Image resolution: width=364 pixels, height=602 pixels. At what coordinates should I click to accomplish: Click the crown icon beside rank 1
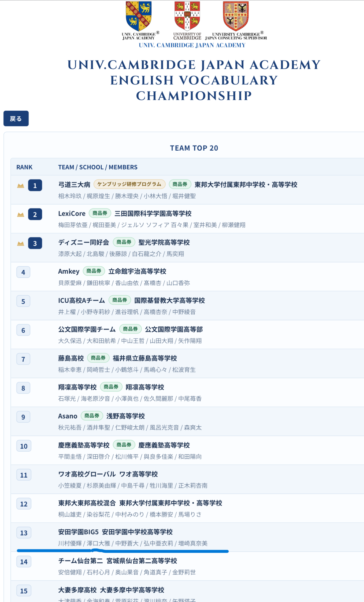coord(21,185)
